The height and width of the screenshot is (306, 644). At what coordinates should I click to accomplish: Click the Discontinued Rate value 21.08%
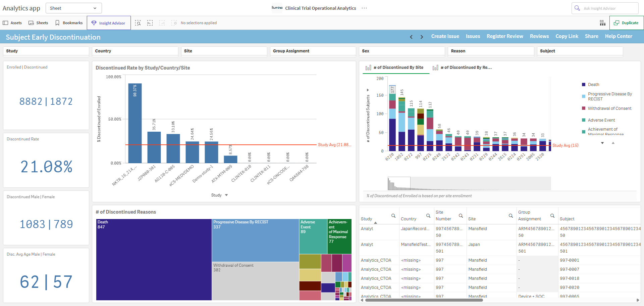coord(46,167)
